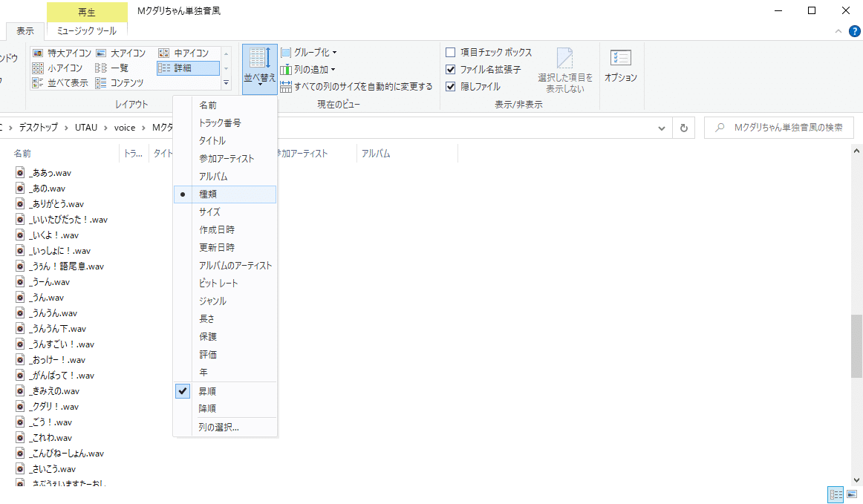
Task: Open 列の追加 dropdown
Action: 307,69
